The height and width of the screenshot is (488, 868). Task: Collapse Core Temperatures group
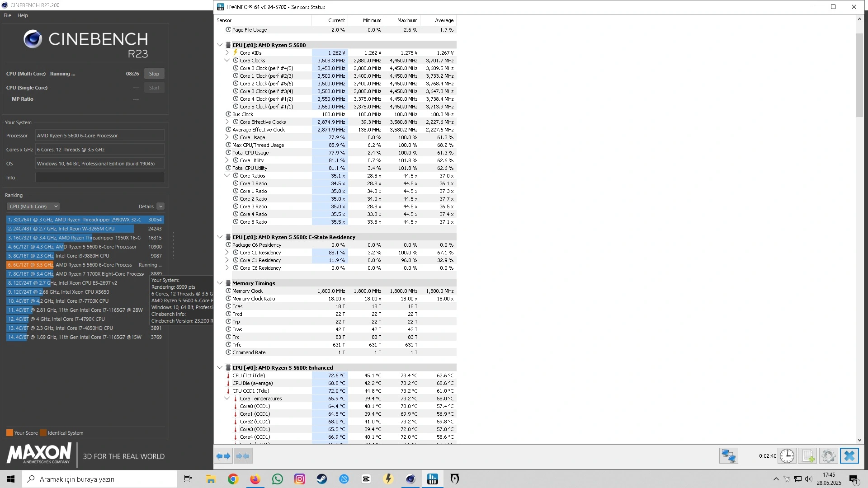tap(227, 399)
